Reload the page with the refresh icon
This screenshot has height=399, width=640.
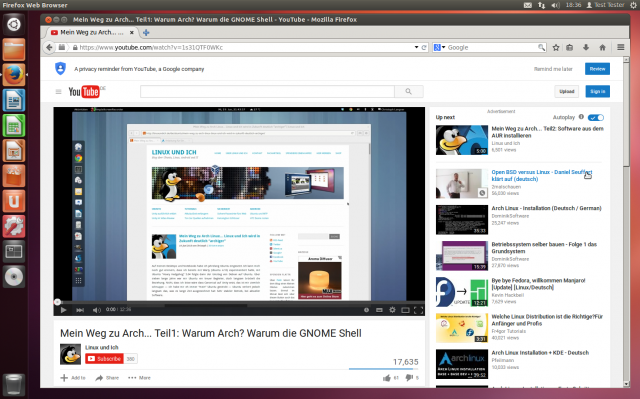click(x=424, y=47)
